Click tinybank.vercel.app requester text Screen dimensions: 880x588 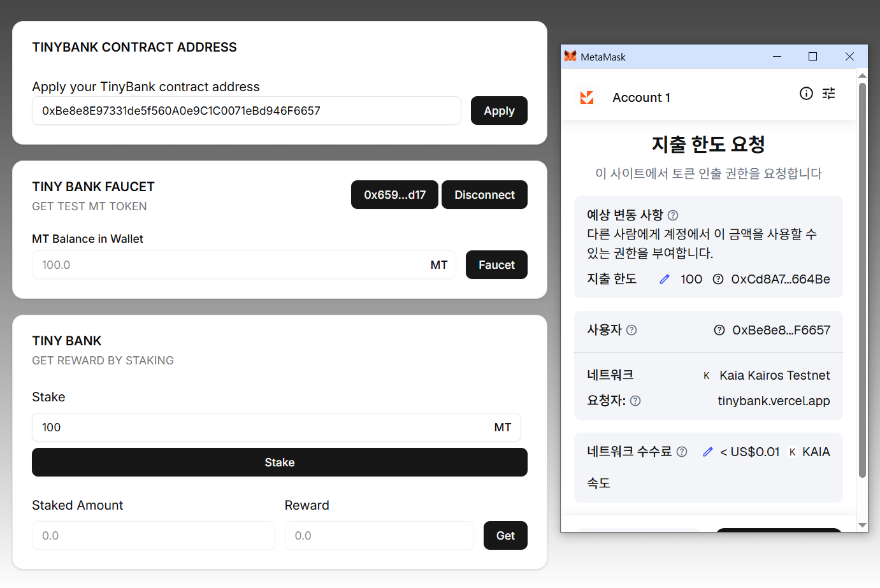coord(774,401)
